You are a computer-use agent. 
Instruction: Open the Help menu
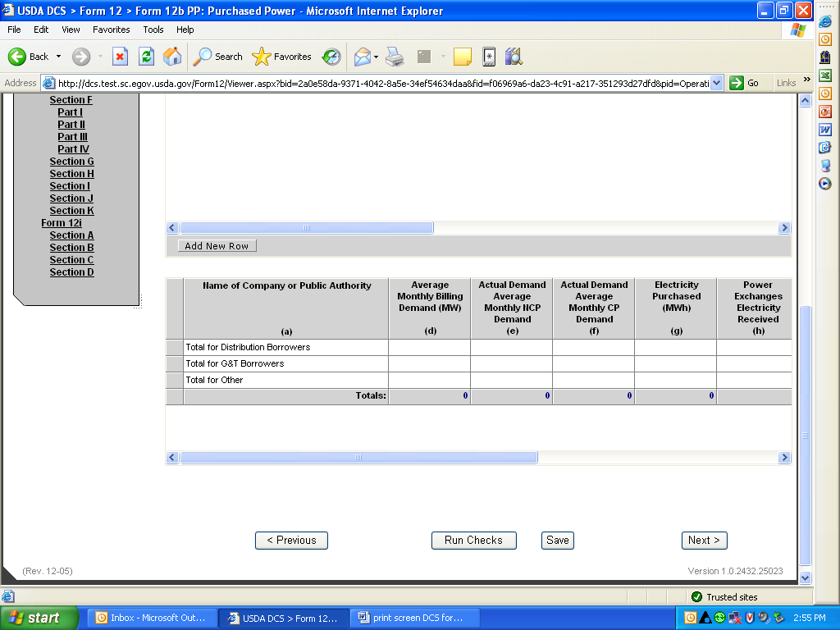[x=185, y=30]
